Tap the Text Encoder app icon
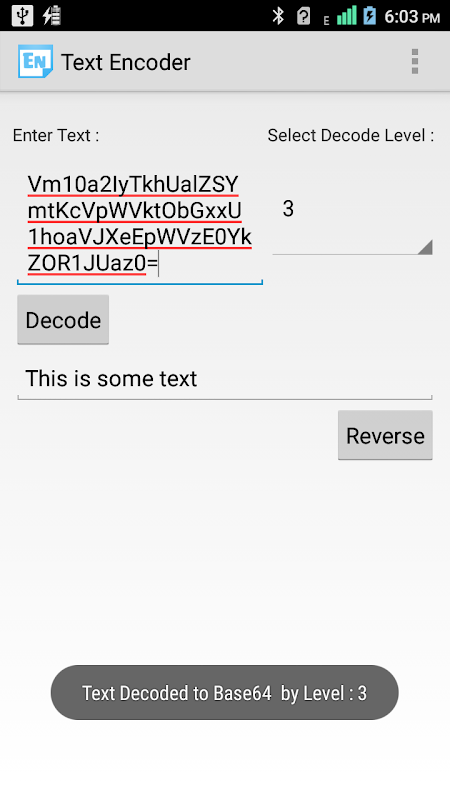 click(35, 62)
